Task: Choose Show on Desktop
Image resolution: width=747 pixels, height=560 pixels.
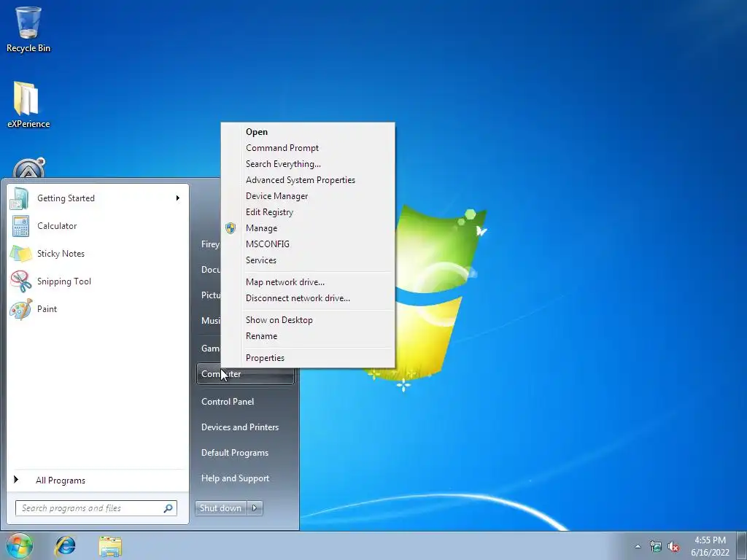Action: [x=308, y=320]
